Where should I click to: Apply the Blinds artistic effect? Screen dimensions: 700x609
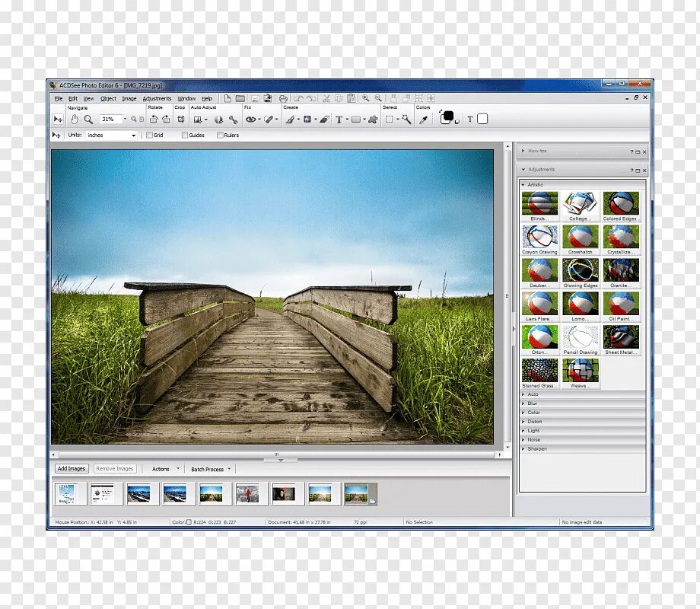[x=539, y=206]
